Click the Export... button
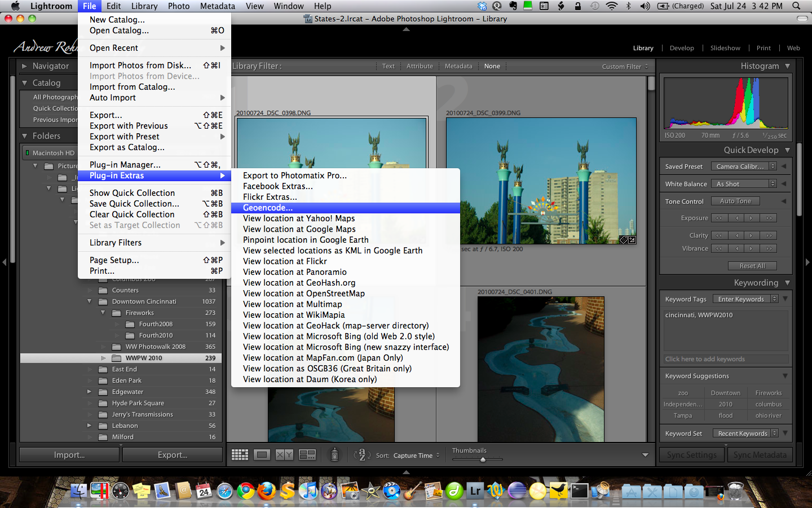Screen dimensions: 812x508 pos(173,455)
